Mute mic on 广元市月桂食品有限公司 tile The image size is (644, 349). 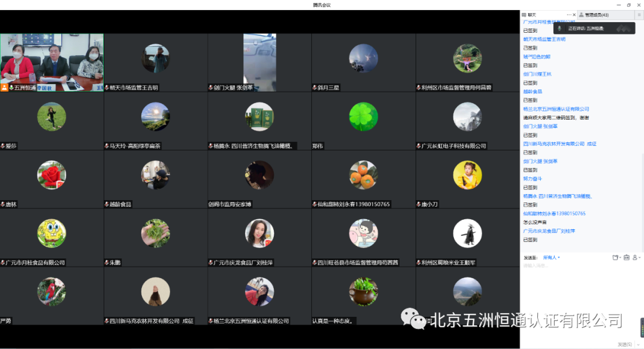click(3, 262)
